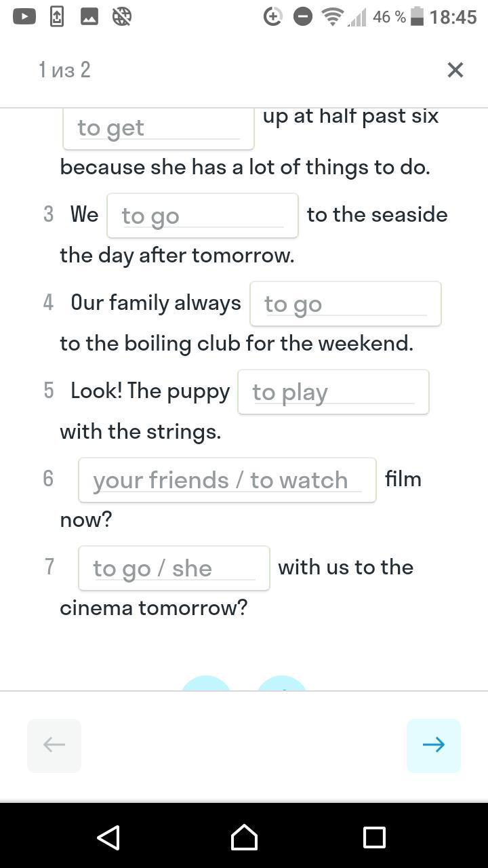This screenshot has height=868, width=488.
Task: Tap the image notification icon in status bar
Action: (89, 16)
